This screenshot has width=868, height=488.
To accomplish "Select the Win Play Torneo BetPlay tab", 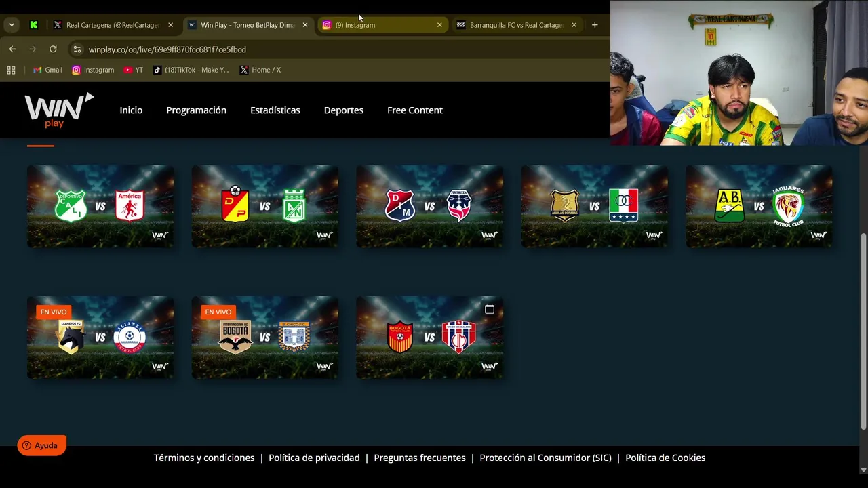I will 248,25.
